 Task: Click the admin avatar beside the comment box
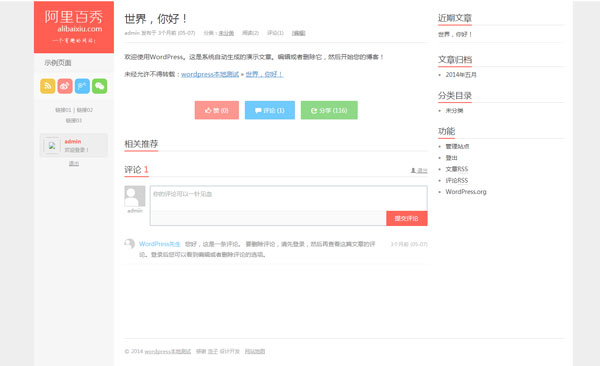pos(135,196)
